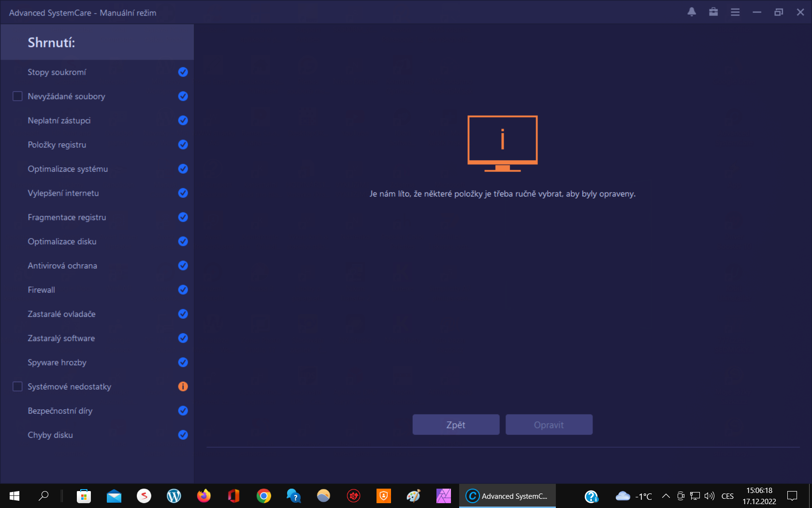This screenshot has width=812, height=508.
Task: Open the painter's palette app in taskbar
Action: tap(414, 496)
